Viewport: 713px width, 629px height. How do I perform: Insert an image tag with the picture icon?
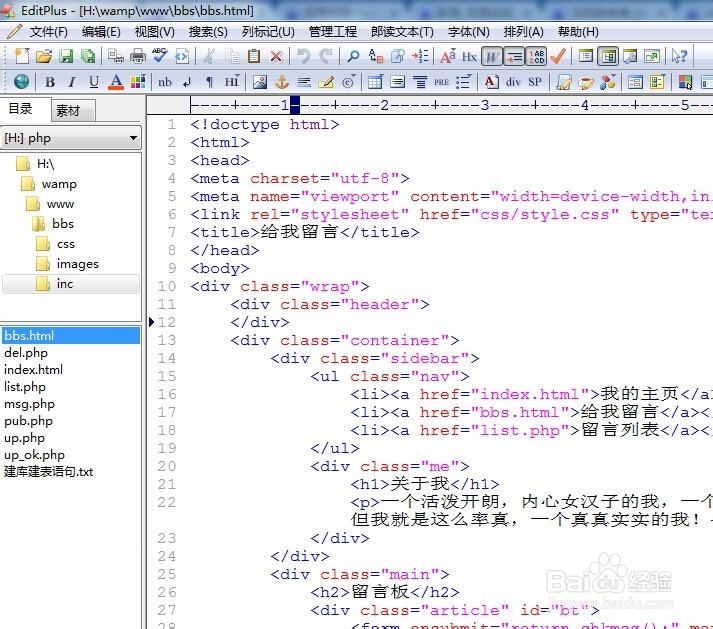point(260,82)
